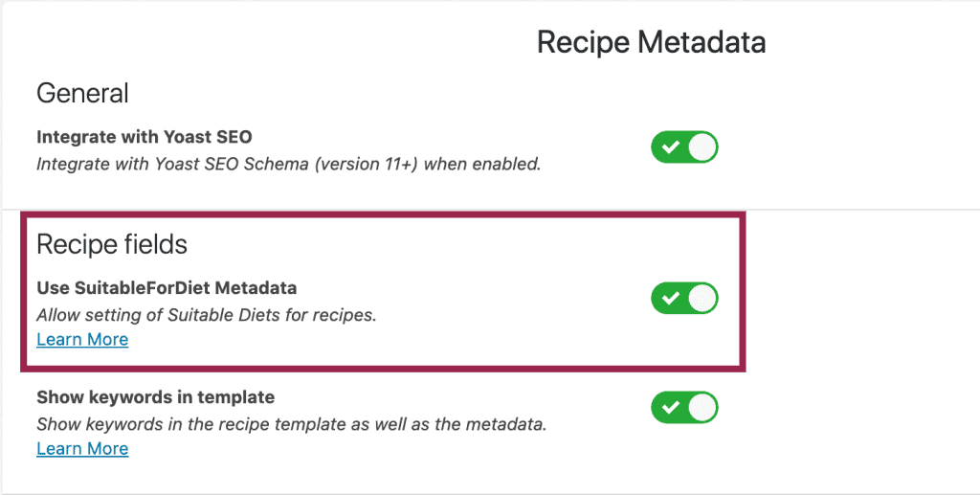Toggle Show keywords in template off
This screenshot has height=495, width=980.
684,407
